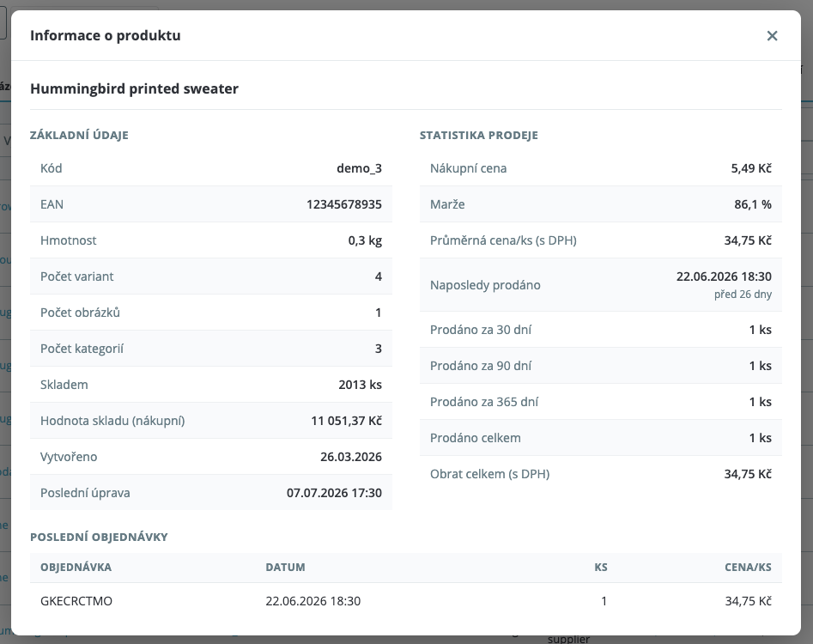This screenshot has width=813, height=644.
Task: Click the Prodáno za 90 dní label
Action: pyautogui.click(x=481, y=366)
